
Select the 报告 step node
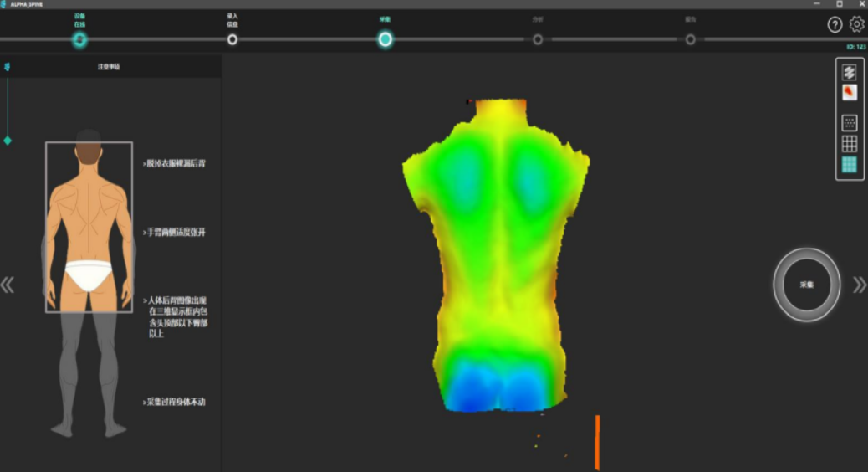690,39
